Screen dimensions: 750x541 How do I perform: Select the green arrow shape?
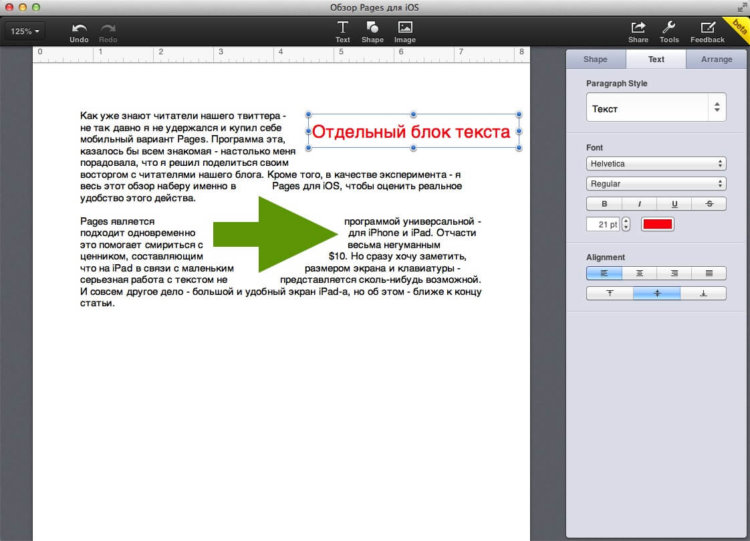tap(275, 234)
